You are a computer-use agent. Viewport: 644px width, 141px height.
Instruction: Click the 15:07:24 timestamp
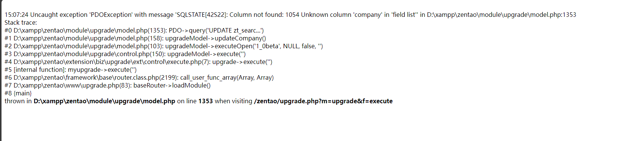click(x=16, y=15)
